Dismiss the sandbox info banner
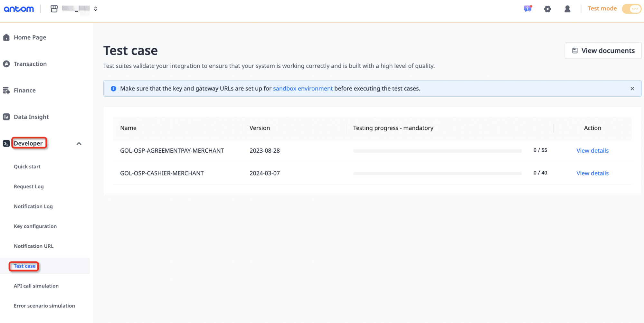 coord(632,89)
